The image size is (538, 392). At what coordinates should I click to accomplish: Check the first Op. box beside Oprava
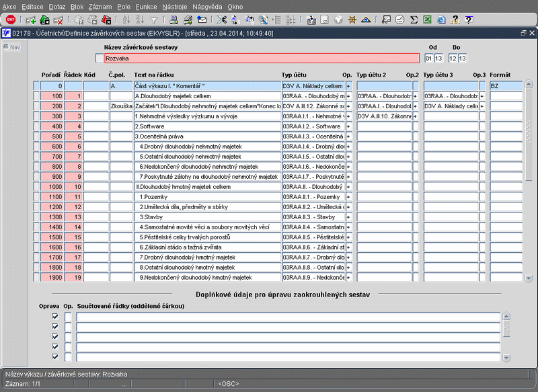68,317
